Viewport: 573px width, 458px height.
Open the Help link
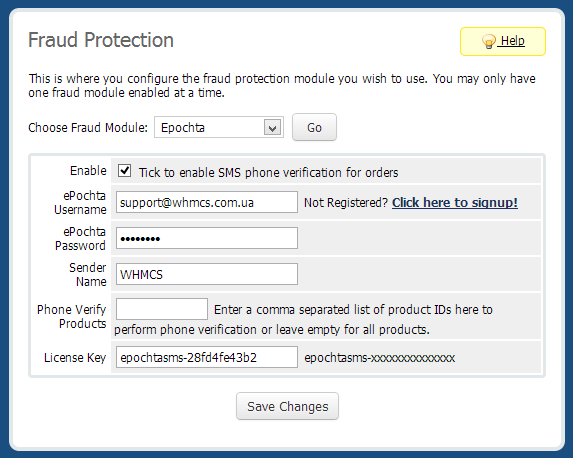coord(512,41)
